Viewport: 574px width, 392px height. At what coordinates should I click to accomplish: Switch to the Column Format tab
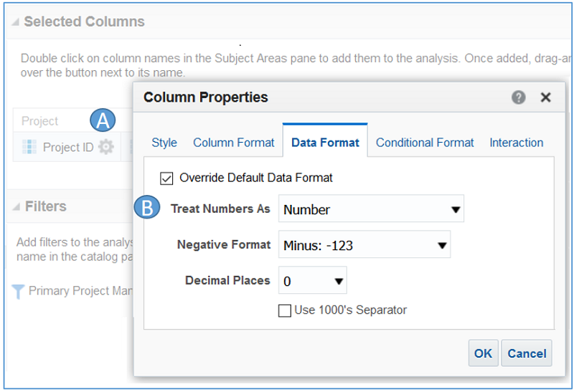pyautogui.click(x=233, y=143)
